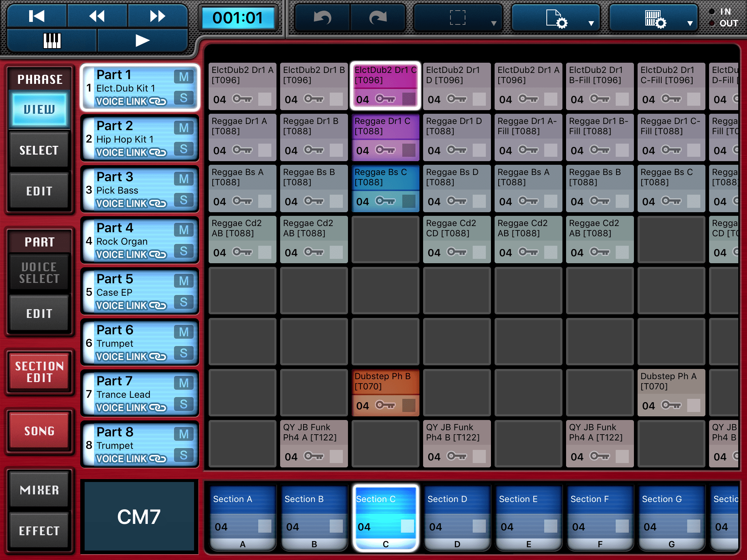Viewport: 747px width, 560px height.
Task: Expand the selection tool dropdown arrow
Action: tap(495, 23)
